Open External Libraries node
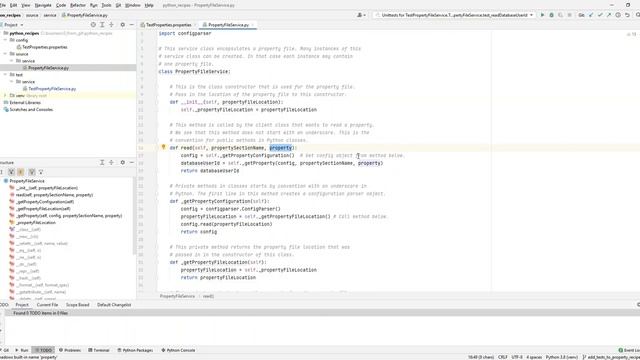This screenshot has height=360, width=640. coord(25,102)
